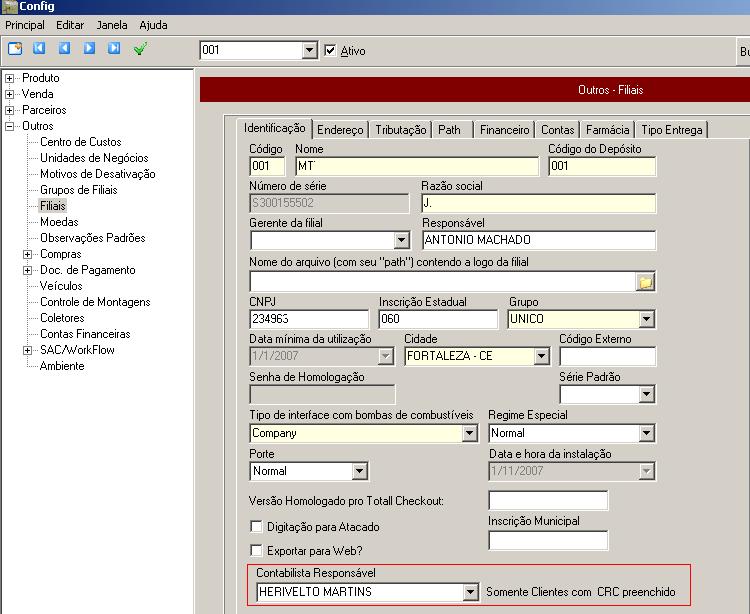Open the Principal menu
The height and width of the screenshot is (614, 750).
(25, 25)
